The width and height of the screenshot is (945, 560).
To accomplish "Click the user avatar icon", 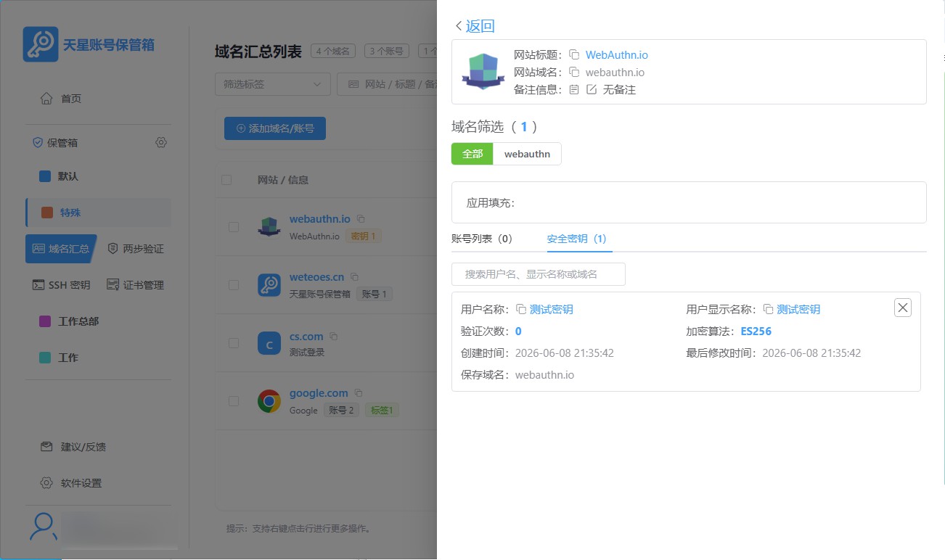I will (x=43, y=527).
